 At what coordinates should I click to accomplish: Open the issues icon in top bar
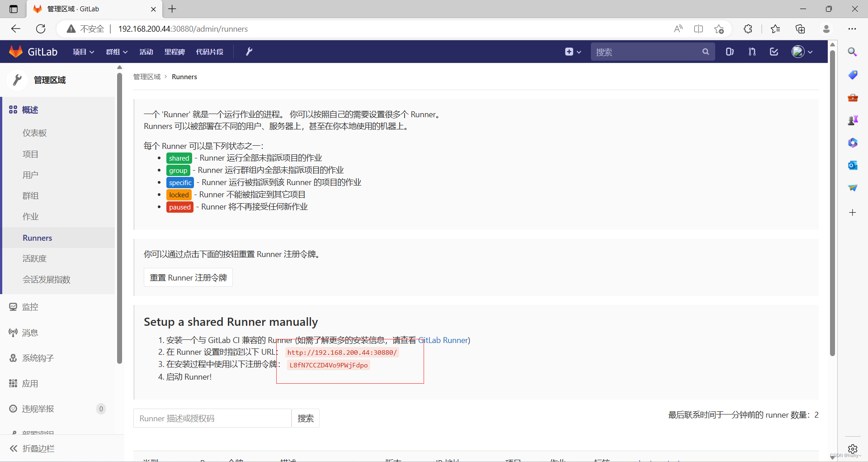coord(730,52)
